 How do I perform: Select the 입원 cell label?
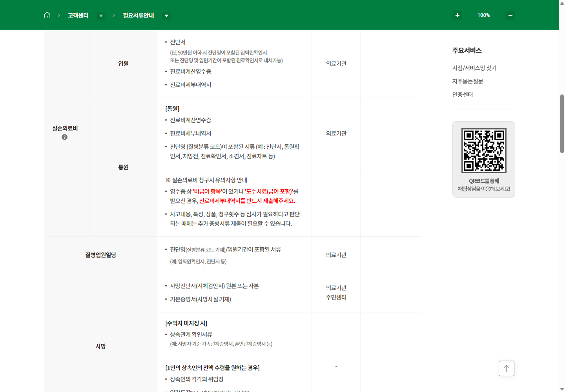point(123,64)
